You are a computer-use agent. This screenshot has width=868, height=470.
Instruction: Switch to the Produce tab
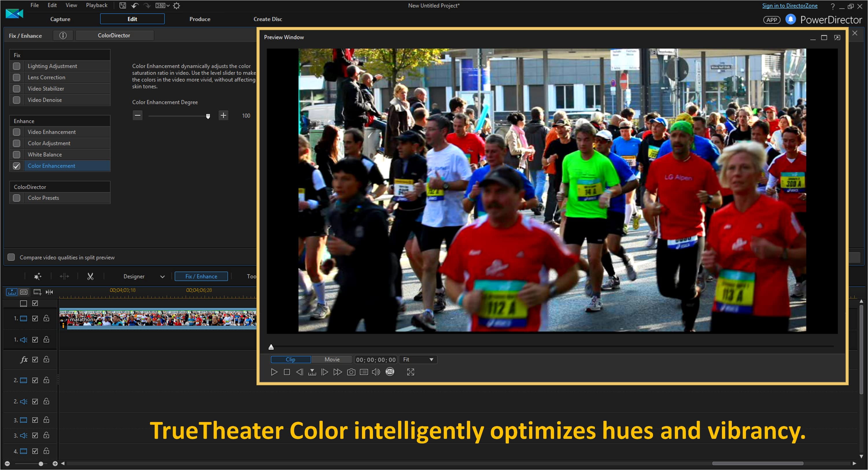tap(200, 19)
